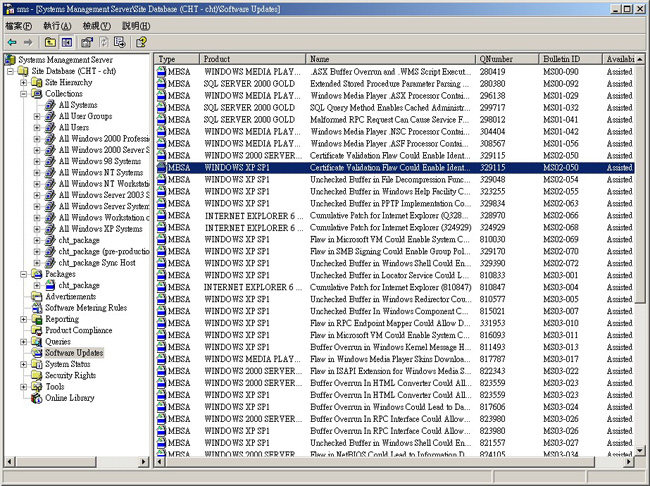Click the Advertisements node icon
650x486 pixels.
pyautogui.click(x=36, y=296)
